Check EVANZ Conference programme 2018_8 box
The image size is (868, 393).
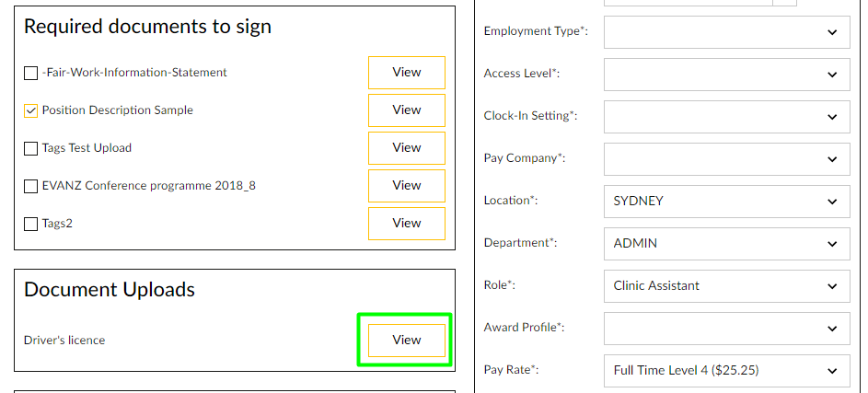31,186
